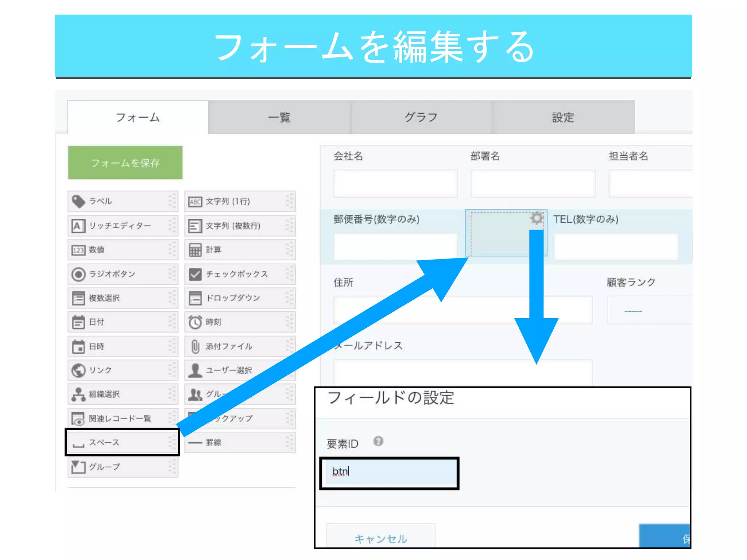Click the 複数選択 item label
747x560 pixels.
coord(104,298)
